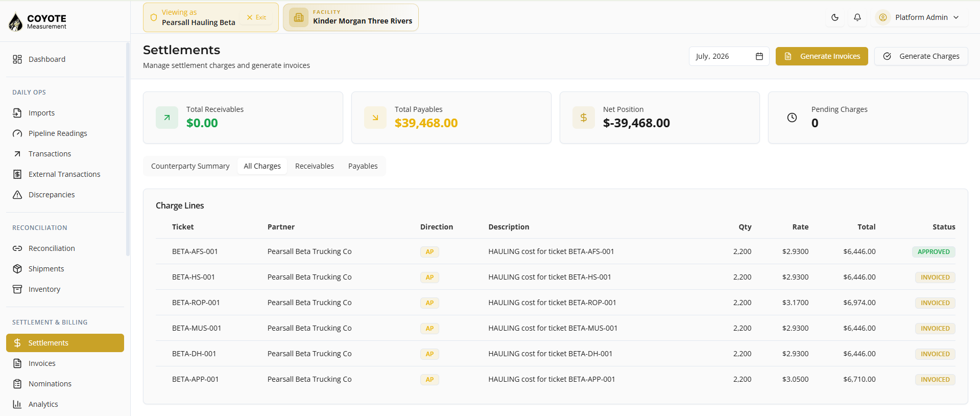Exit the Viewing as Pearsall Hauling Beta mode
980x416 pixels.
(257, 17)
